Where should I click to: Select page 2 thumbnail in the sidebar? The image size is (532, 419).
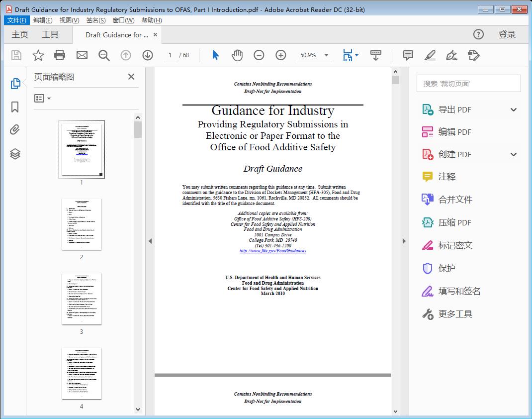click(x=81, y=224)
